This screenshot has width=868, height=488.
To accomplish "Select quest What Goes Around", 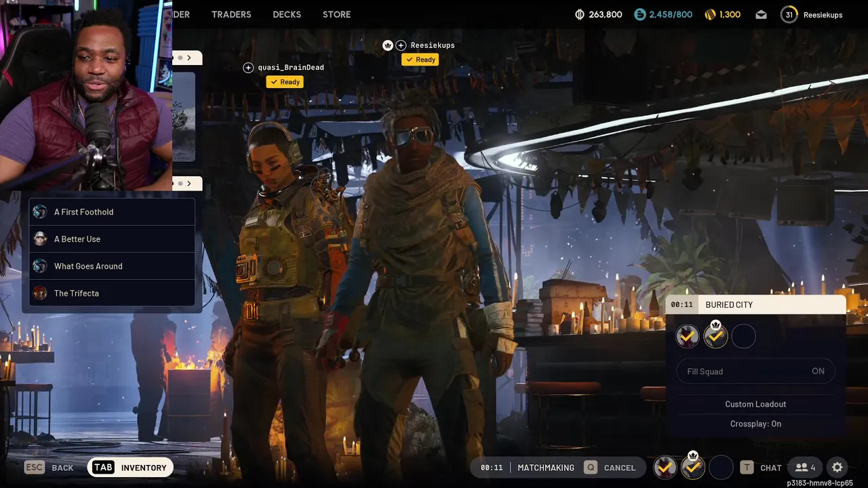I will click(x=112, y=266).
